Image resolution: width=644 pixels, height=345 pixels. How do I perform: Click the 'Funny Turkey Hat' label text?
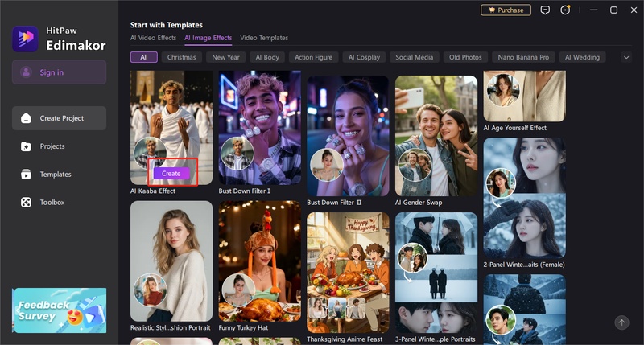[243, 328]
